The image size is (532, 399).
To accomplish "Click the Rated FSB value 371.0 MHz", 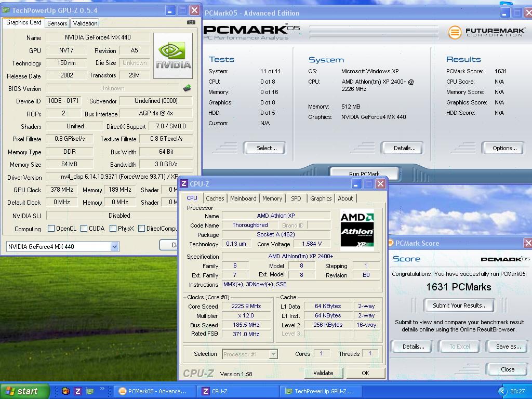I will coord(246,334).
